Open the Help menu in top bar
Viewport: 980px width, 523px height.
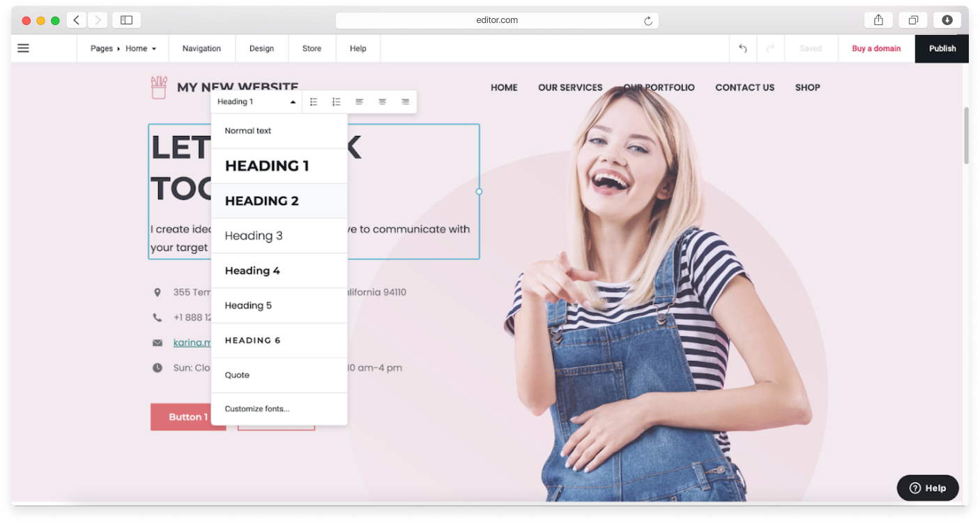click(358, 49)
